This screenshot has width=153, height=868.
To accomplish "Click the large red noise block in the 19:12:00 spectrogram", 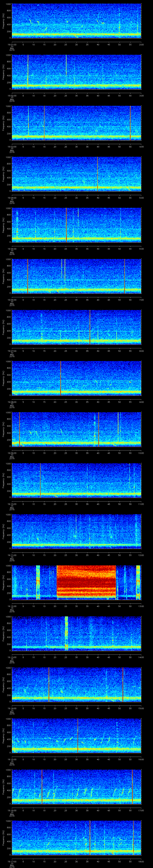I will click(86, 582).
